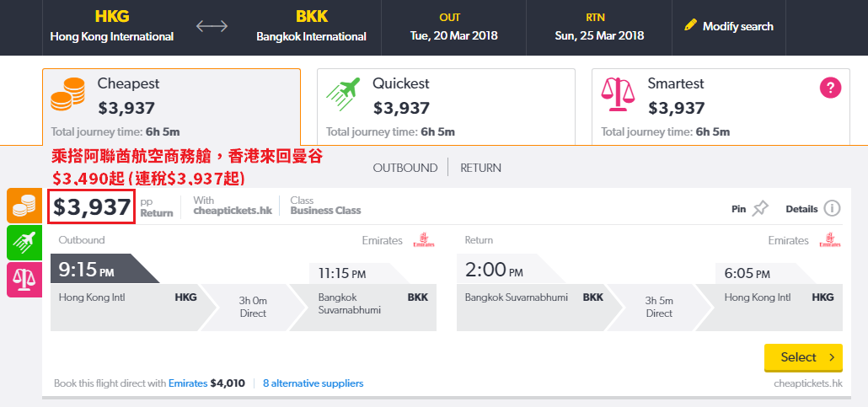Screen dimensions: 868x407
Task: Click the pencil icon beside Modify search
Action: (x=690, y=25)
